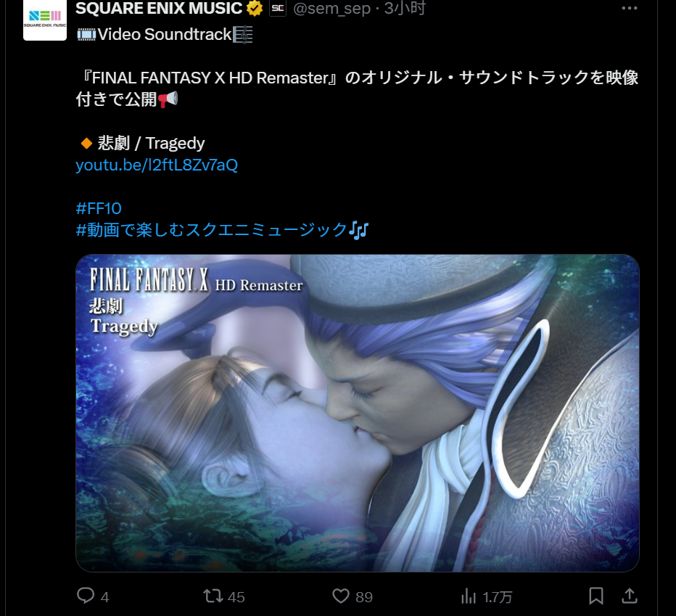Click the SQUARE ENIX MUSIC profile avatar

[x=45, y=20]
